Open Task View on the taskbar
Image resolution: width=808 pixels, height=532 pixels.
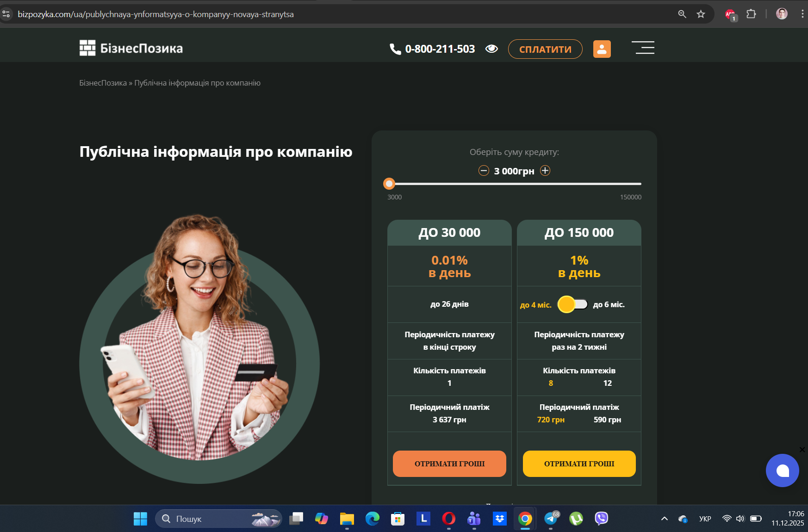click(x=296, y=519)
